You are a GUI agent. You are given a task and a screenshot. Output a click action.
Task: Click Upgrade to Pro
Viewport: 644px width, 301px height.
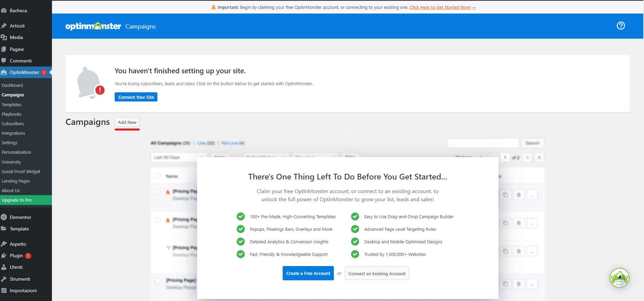tap(26, 200)
